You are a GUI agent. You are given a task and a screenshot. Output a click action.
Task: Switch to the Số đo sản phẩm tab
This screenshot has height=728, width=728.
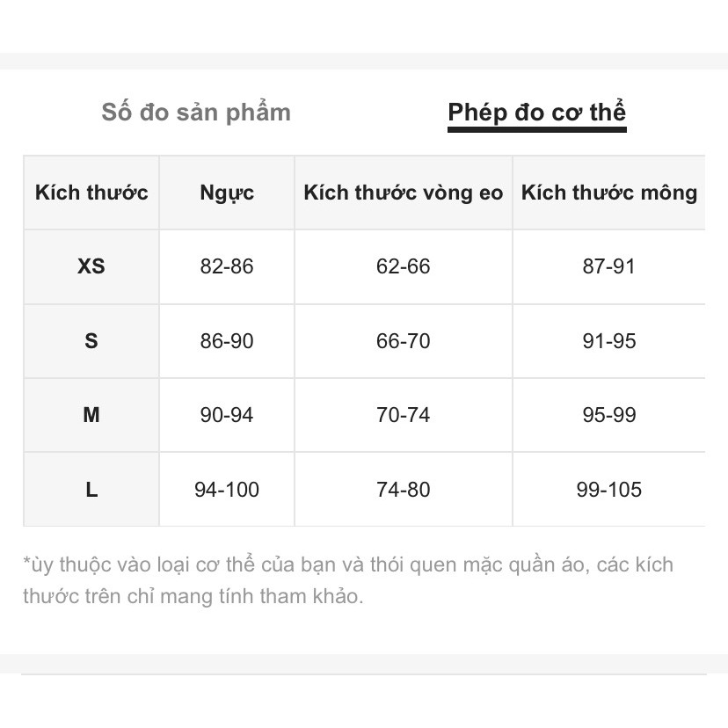pos(195,113)
